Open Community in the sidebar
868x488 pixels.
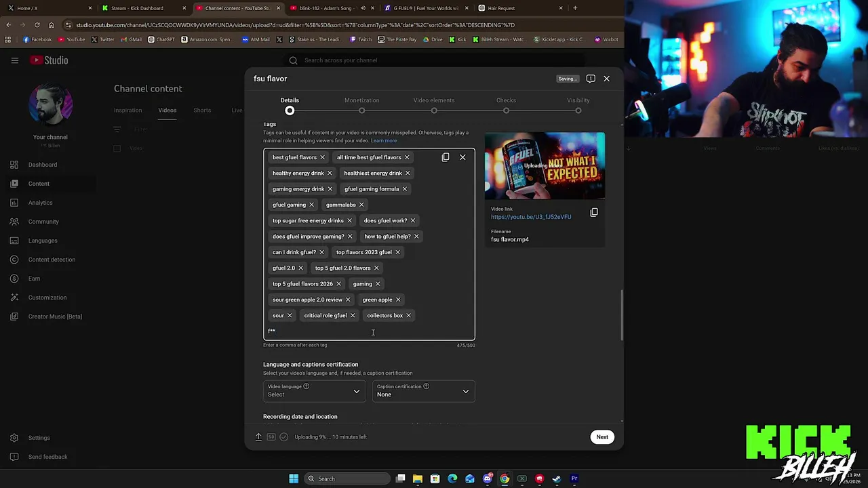click(43, 222)
